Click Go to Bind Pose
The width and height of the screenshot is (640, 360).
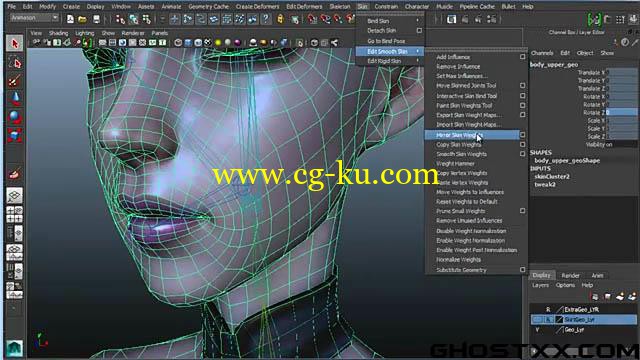pos(386,41)
